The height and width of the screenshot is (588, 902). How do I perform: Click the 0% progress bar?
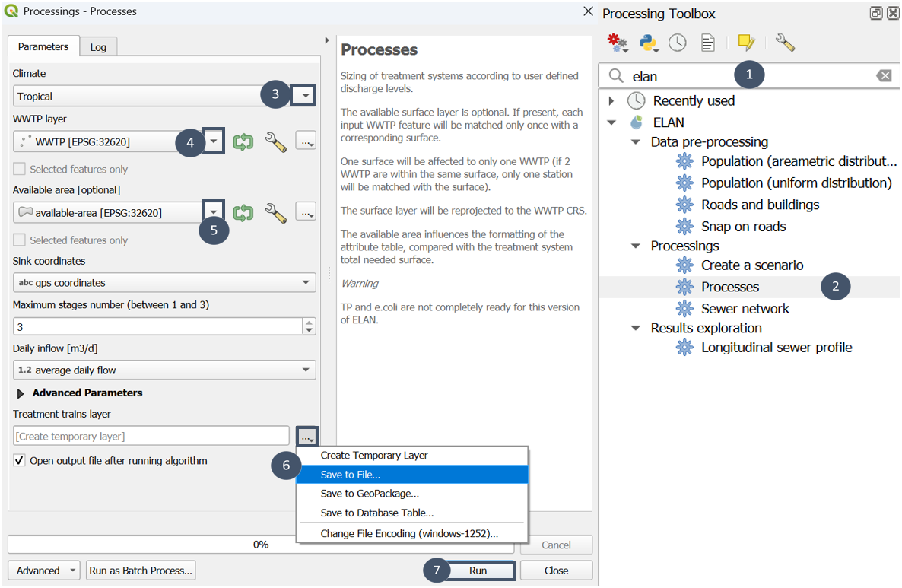coord(260,545)
